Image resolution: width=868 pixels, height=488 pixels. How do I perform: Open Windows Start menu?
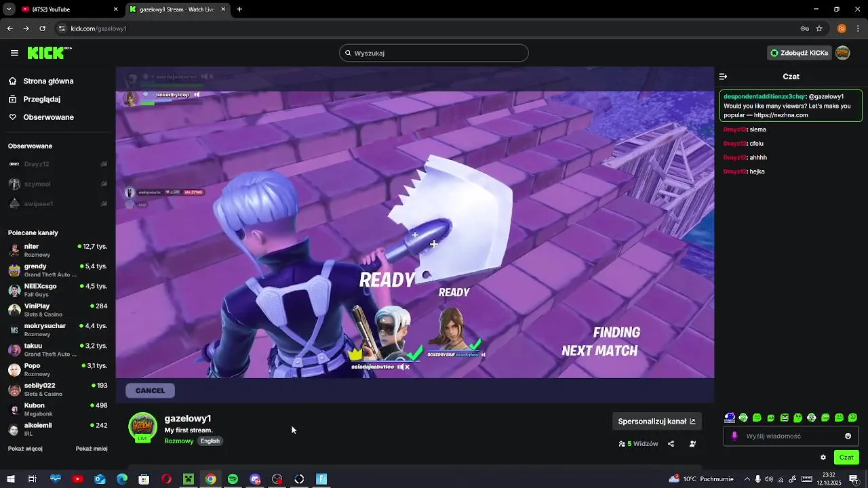tap(10, 479)
